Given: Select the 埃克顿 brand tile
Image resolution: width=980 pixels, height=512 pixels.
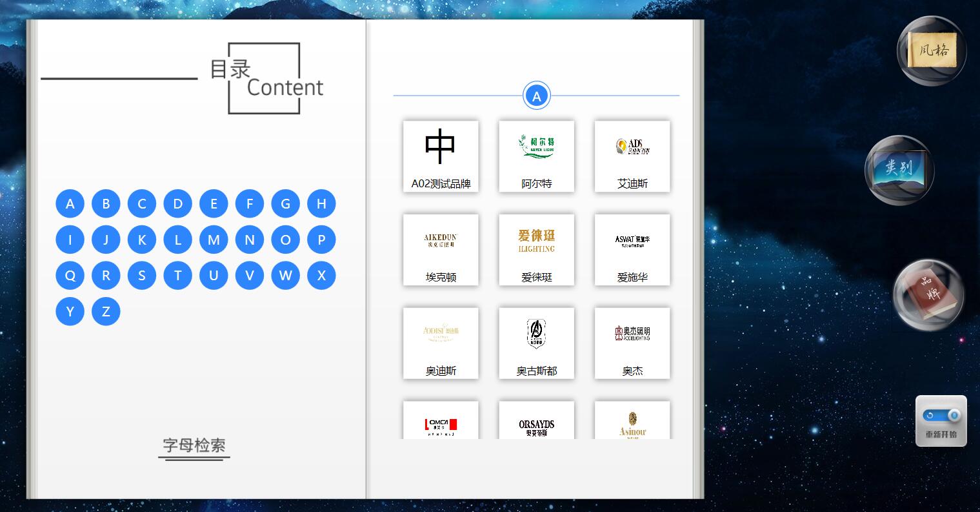Looking at the screenshot, I should (x=441, y=250).
